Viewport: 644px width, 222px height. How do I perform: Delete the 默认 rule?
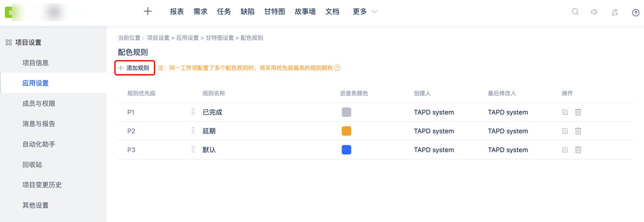(x=578, y=150)
